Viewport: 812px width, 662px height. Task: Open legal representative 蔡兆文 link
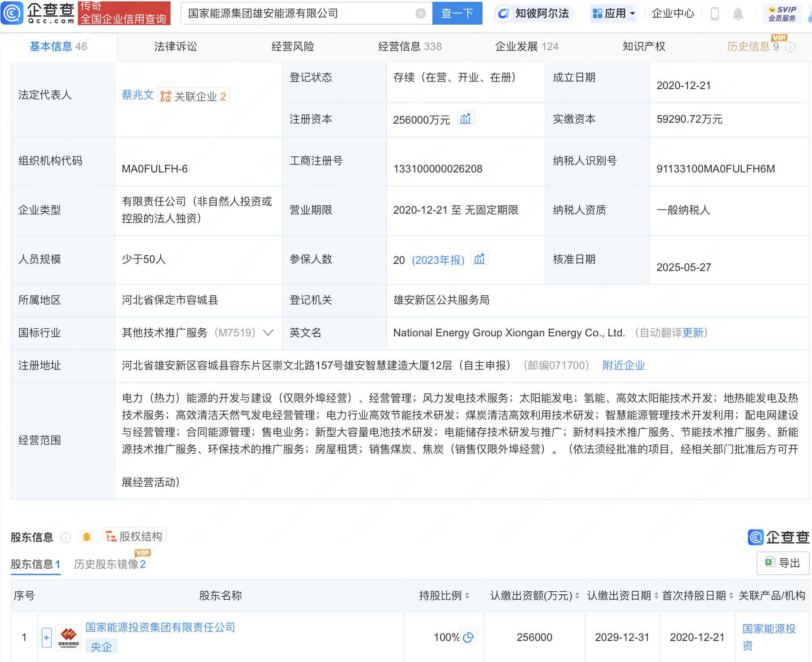coord(138,95)
